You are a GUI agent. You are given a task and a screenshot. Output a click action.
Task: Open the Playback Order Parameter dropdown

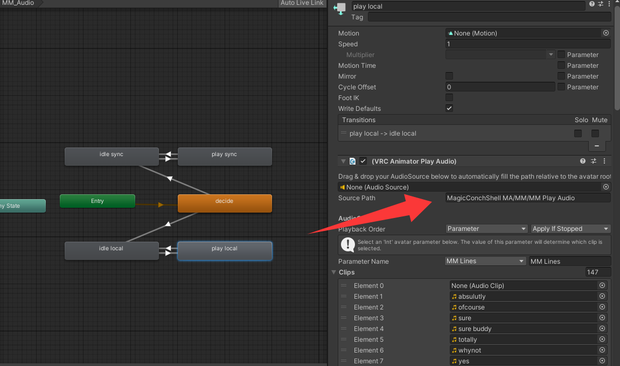[x=486, y=229]
